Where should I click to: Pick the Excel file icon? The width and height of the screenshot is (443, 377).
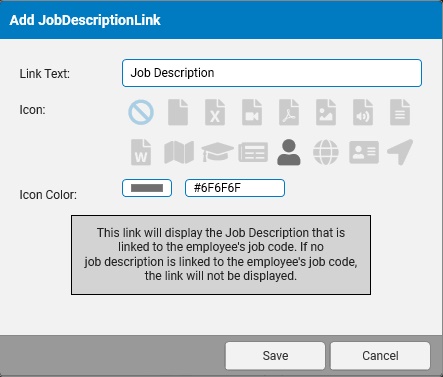point(215,112)
